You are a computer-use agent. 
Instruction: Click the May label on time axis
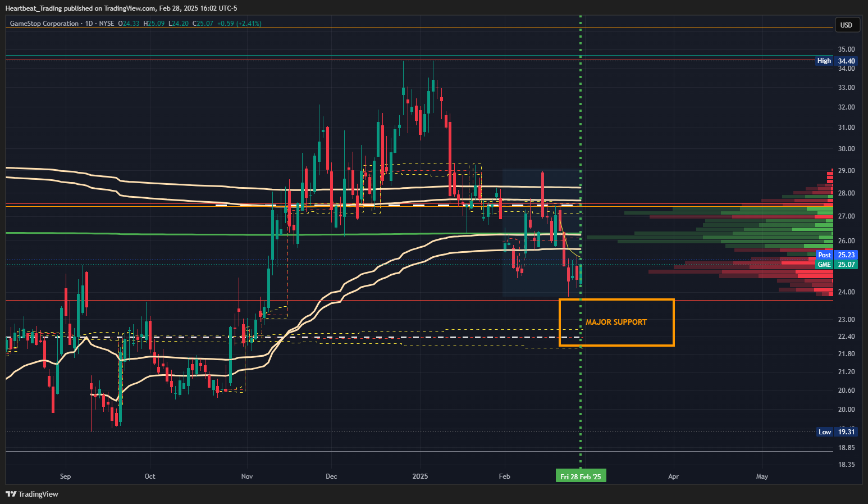(762, 476)
